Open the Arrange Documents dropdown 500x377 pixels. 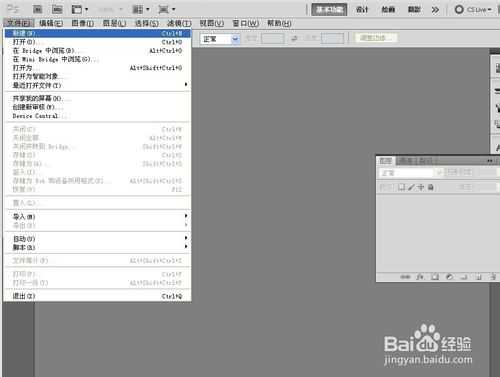pos(141,9)
